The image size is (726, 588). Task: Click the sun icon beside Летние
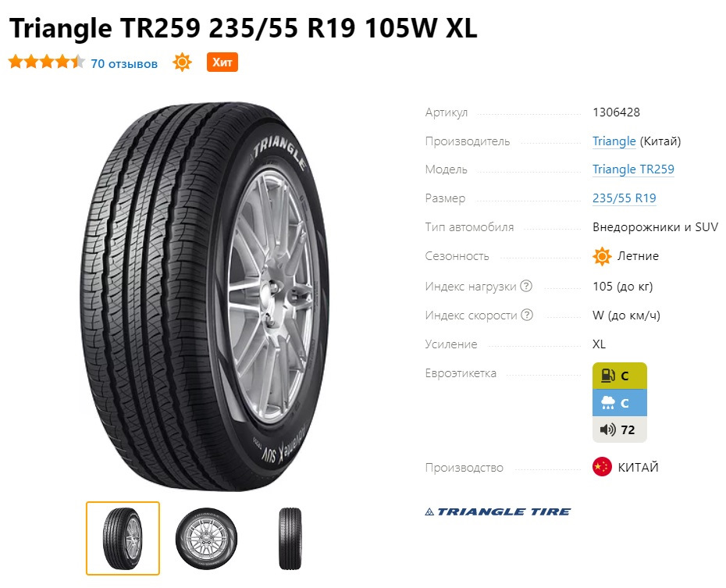point(602,256)
